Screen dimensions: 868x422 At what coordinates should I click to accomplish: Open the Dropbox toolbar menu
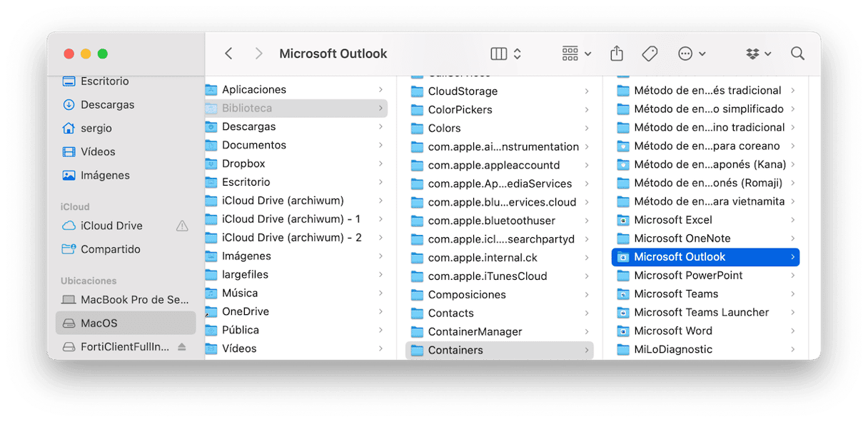pyautogui.click(x=759, y=54)
